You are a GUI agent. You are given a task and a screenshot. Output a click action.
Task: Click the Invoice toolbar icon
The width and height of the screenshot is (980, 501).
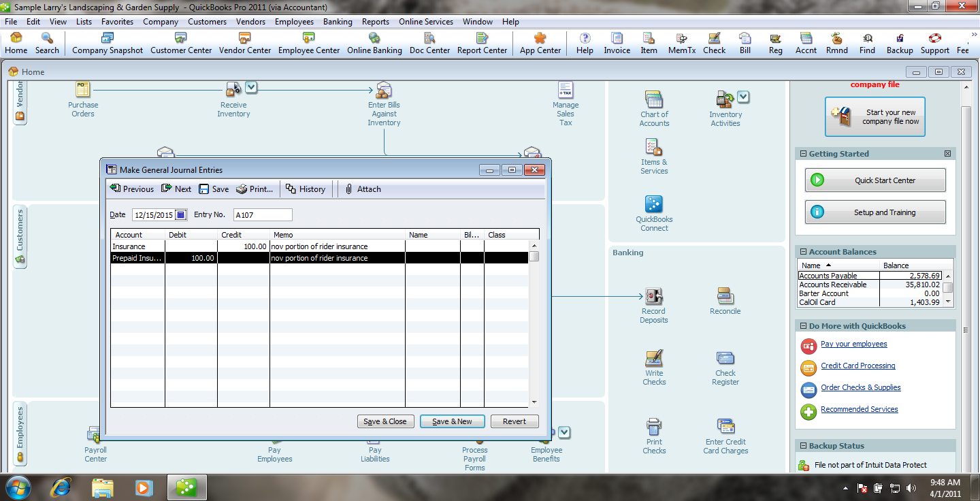point(617,43)
